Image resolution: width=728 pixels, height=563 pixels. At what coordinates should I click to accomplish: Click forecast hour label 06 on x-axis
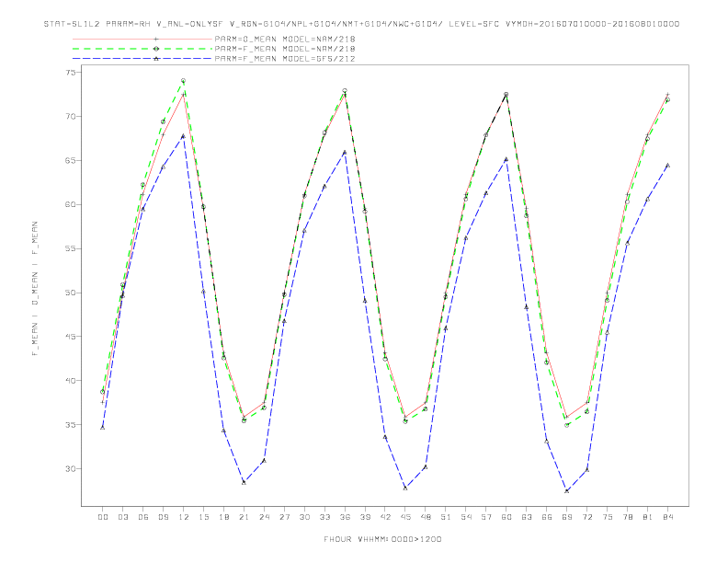coord(143,517)
